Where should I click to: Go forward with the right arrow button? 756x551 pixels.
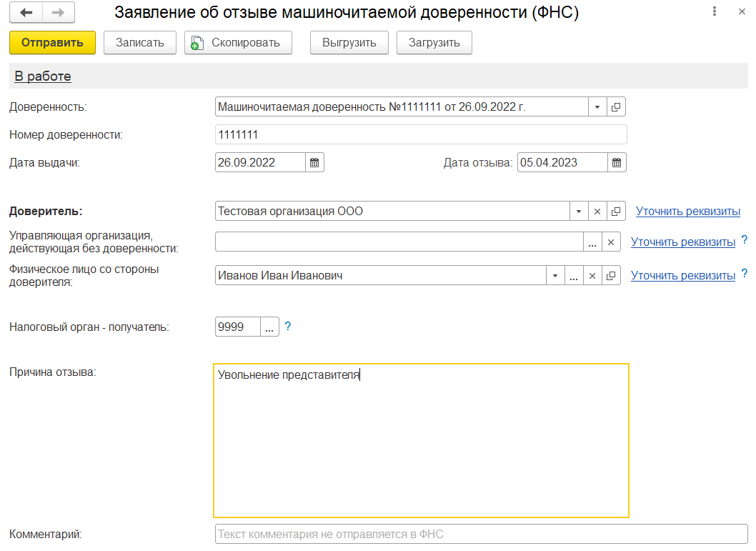[59, 13]
